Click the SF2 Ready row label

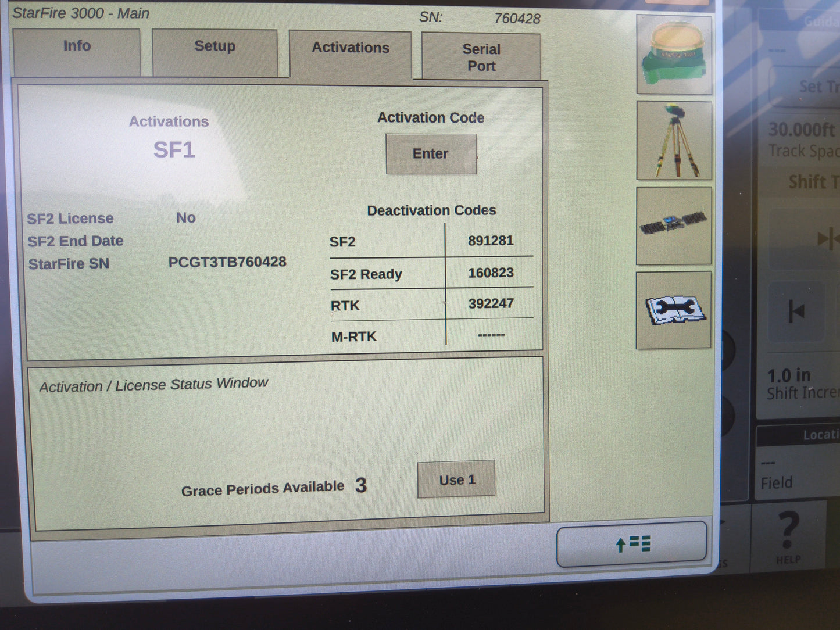click(366, 274)
